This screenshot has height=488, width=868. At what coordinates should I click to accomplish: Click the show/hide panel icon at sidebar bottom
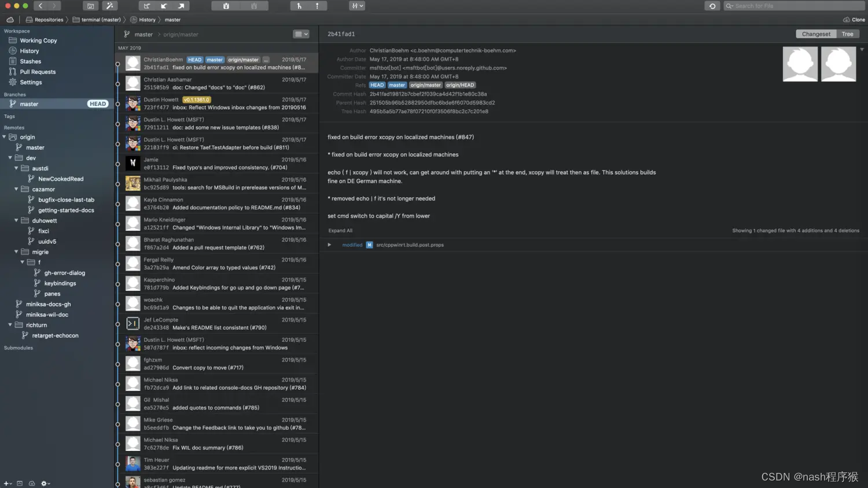20,483
